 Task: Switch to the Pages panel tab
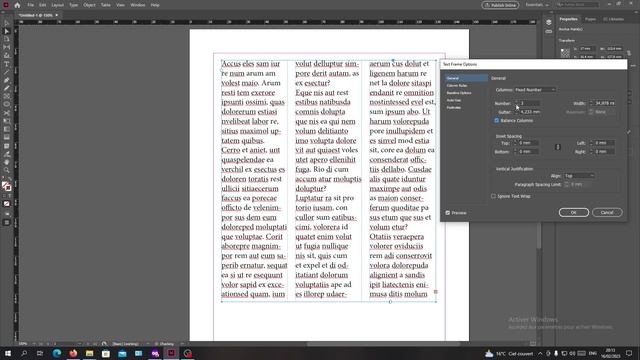click(x=590, y=19)
